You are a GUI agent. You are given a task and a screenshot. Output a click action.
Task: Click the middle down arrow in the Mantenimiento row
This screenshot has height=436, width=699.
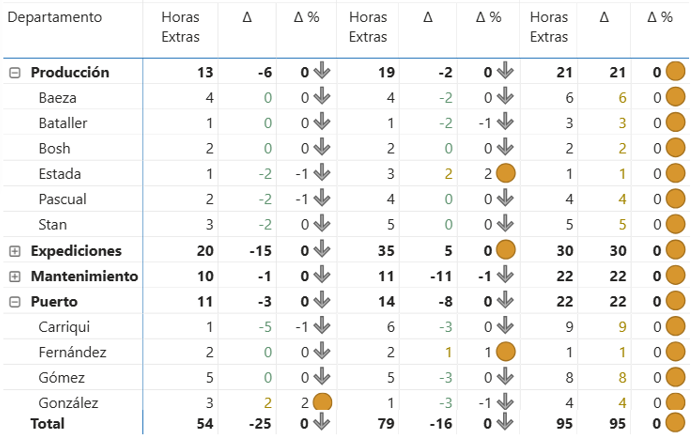pos(505,275)
